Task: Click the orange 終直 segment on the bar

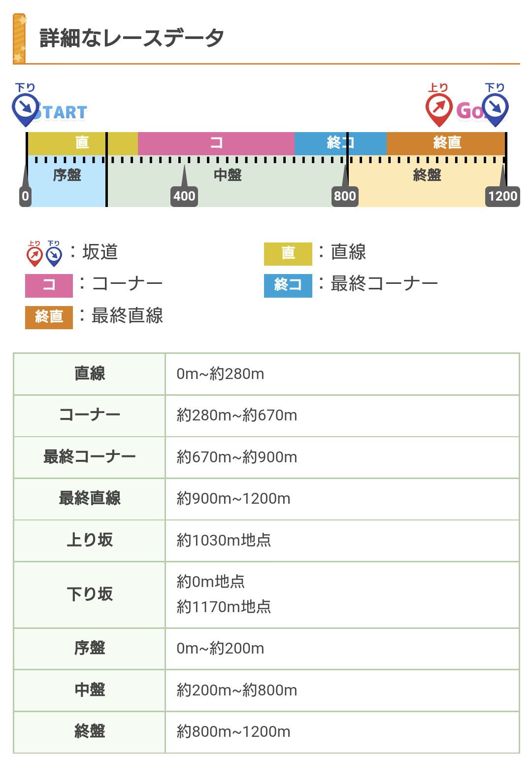Action: click(x=446, y=143)
